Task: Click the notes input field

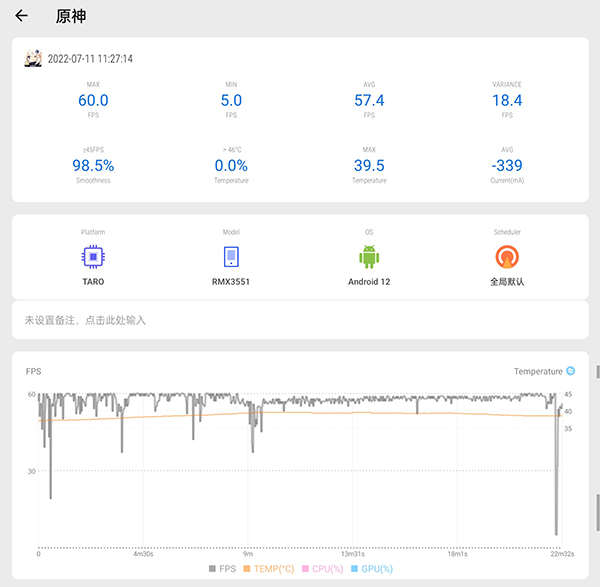Action: [300, 320]
